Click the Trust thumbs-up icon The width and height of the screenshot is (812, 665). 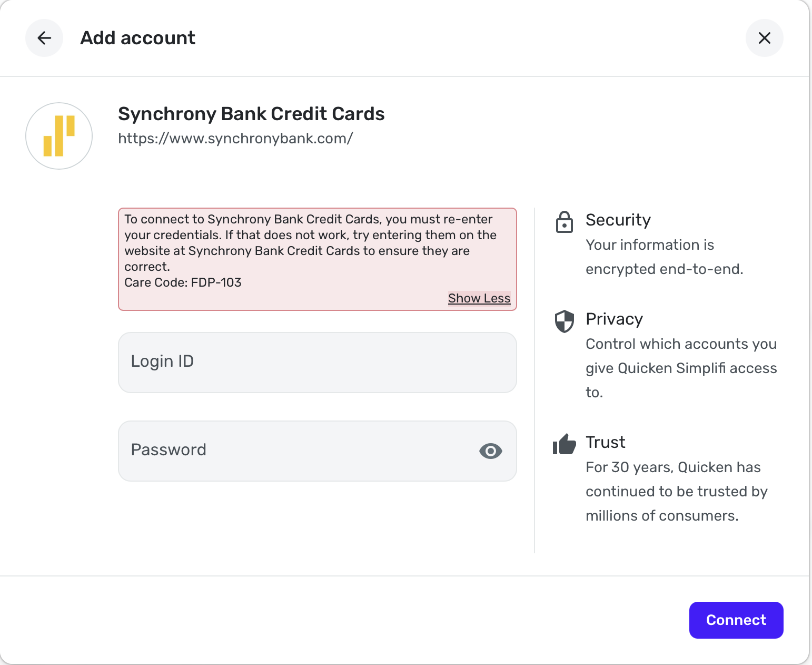pos(564,444)
